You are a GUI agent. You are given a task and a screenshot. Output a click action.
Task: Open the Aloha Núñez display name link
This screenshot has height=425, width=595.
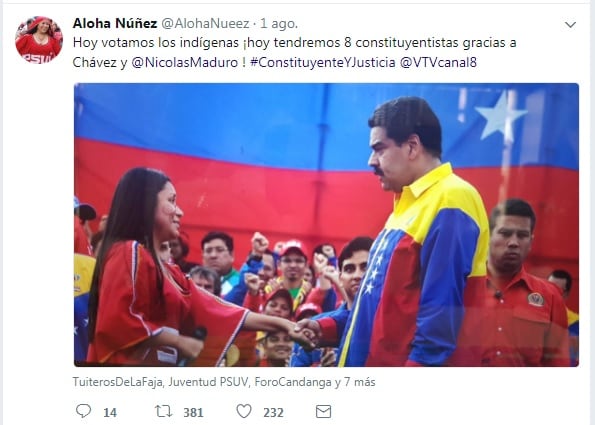click(x=115, y=24)
